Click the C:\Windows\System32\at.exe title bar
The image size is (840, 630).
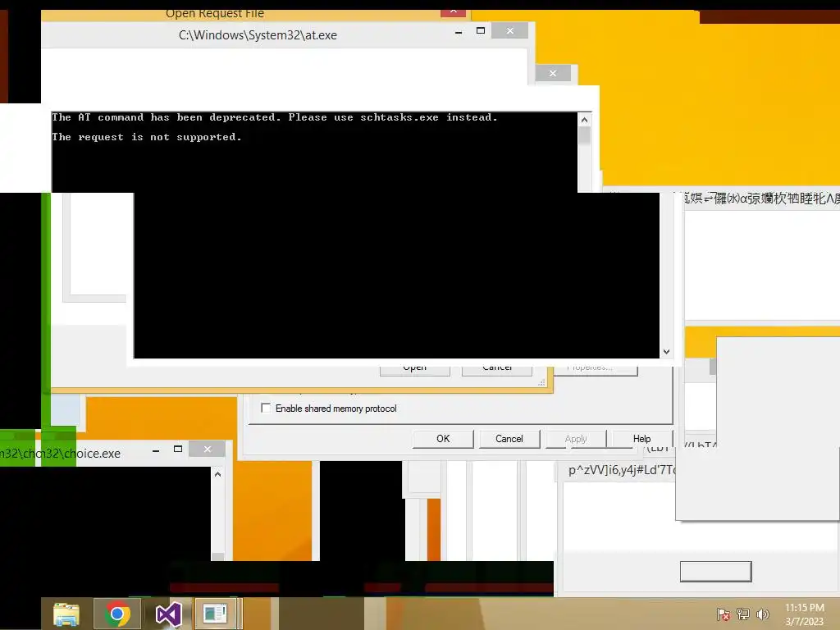tap(258, 35)
